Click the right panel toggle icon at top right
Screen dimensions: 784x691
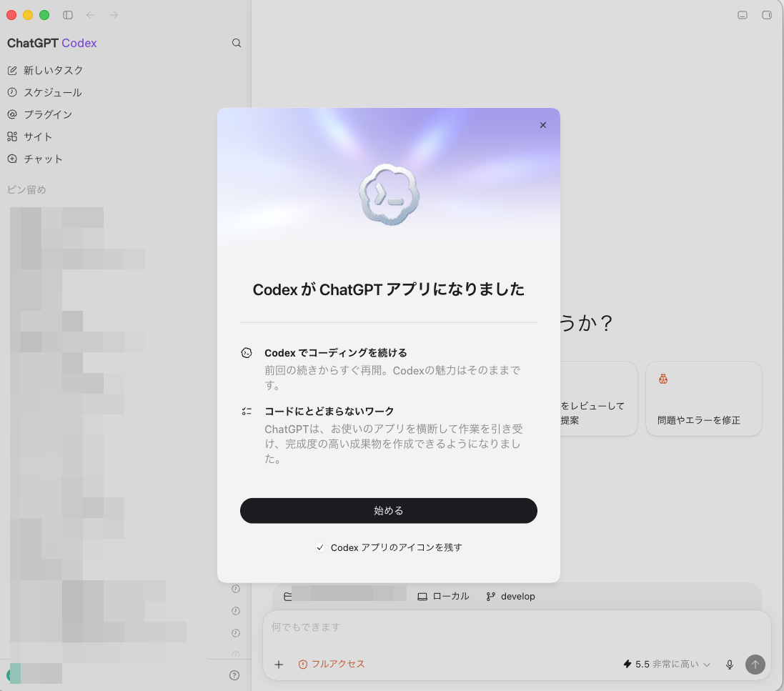(x=767, y=15)
